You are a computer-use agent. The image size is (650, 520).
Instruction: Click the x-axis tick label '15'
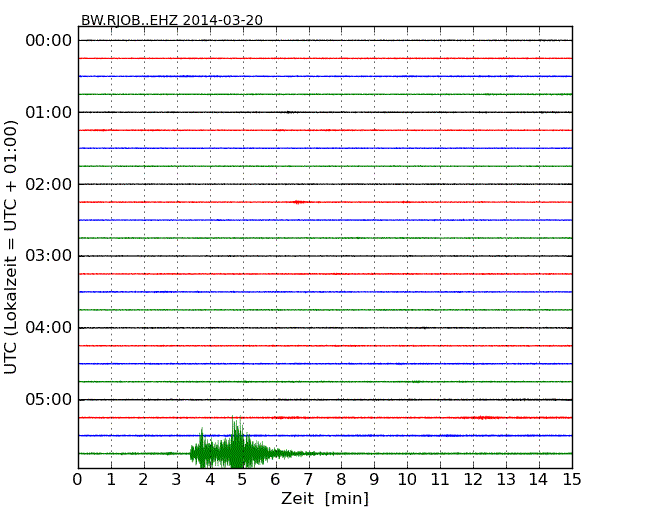(x=572, y=480)
